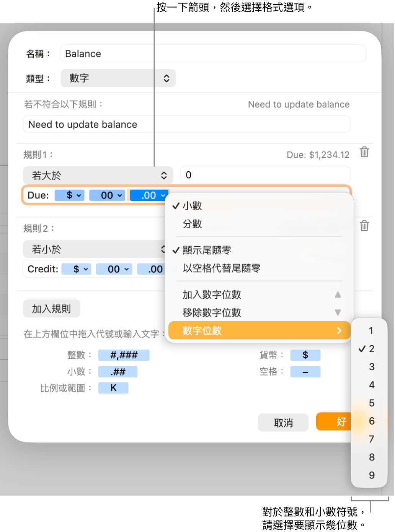Click the up arrow to add digits

point(337,294)
